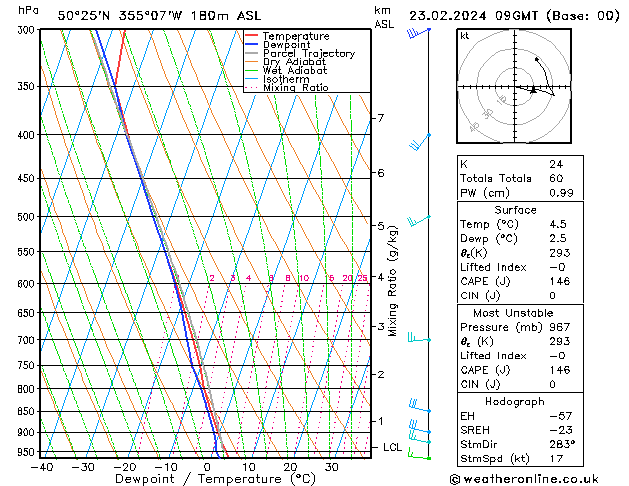Click the 'Hodograph' section heading

click(x=515, y=401)
